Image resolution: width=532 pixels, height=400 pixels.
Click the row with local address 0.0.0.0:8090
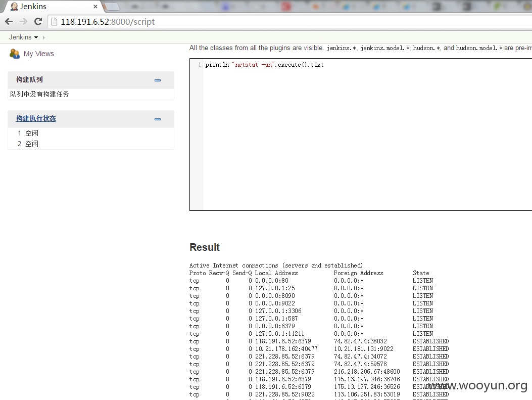pos(311,296)
